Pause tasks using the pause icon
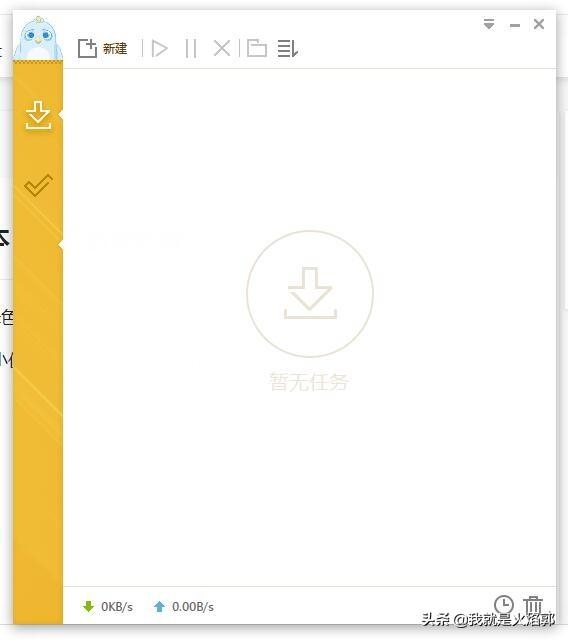Screen dimensions: 568x640 [x=191, y=49]
